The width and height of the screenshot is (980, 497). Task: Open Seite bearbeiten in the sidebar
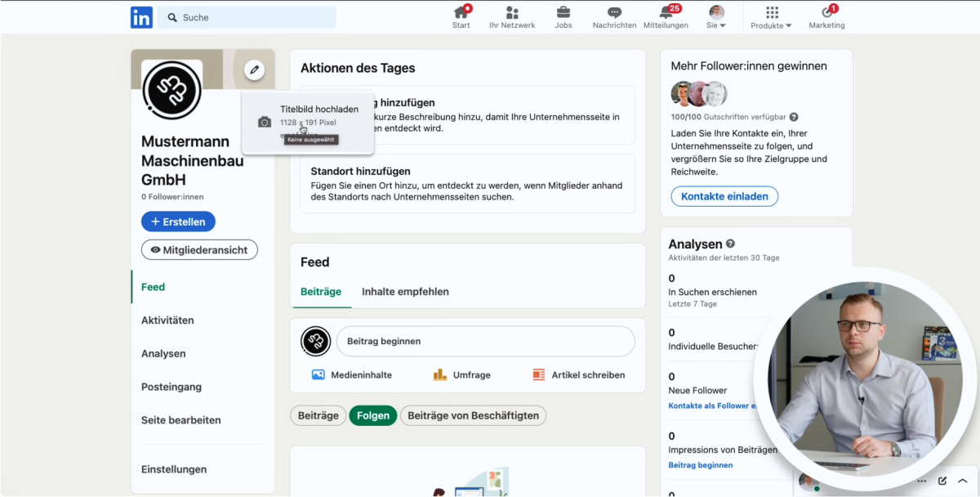[180, 420]
